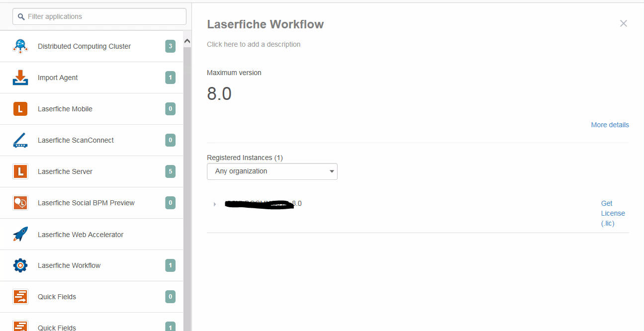Click the Laserfiche Workflow gear icon
Image resolution: width=644 pixels, height=331 pixels.
point(20,265)
